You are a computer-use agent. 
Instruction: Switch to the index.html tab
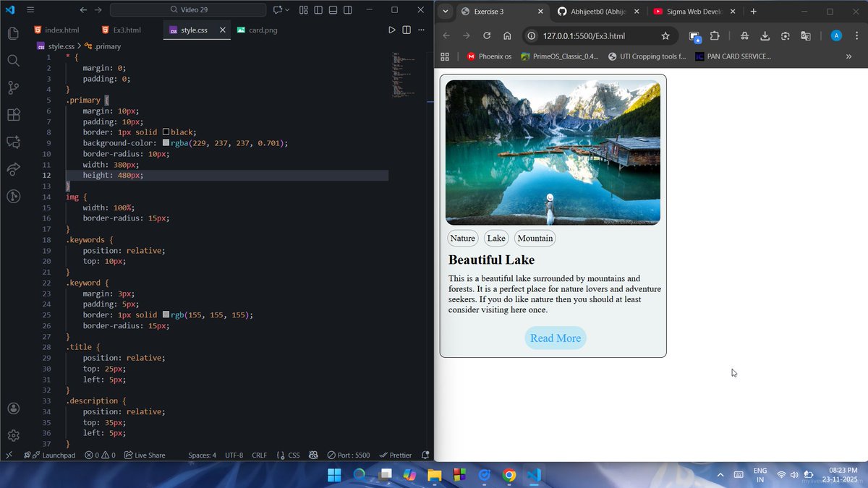[x=61, y=30]
